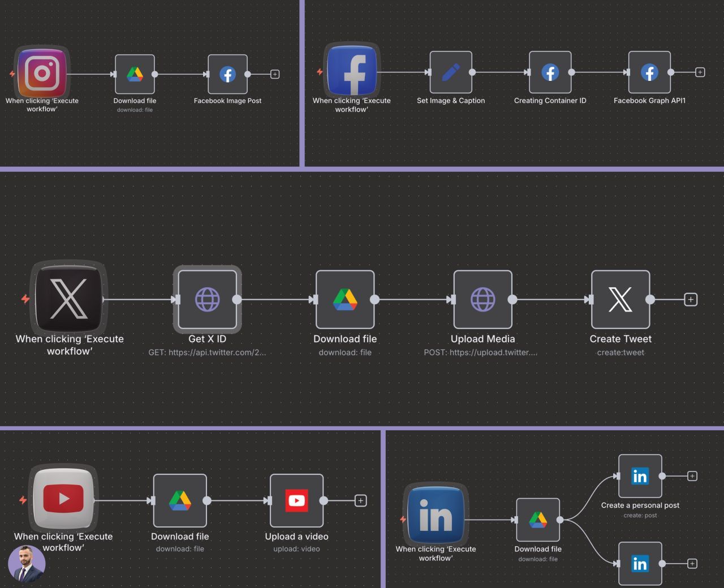Click the 'Get X ID' label
The image size is (724, 588).
207,339
